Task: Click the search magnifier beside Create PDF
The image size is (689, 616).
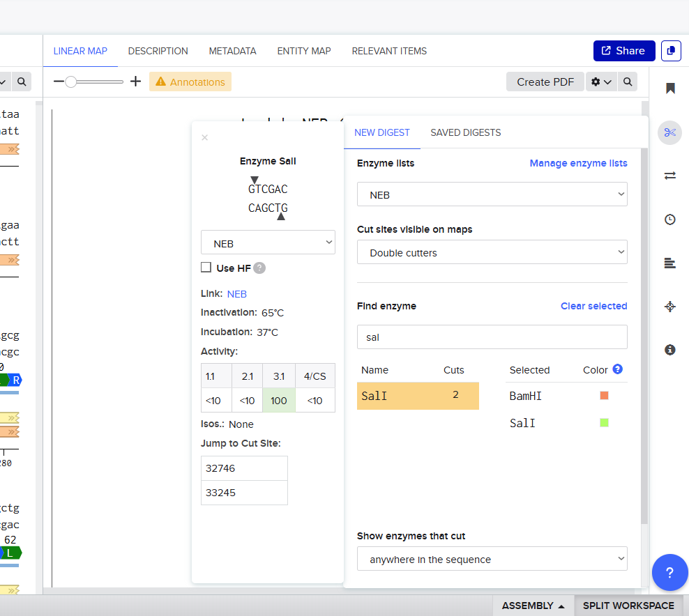Action: point(628,82)
